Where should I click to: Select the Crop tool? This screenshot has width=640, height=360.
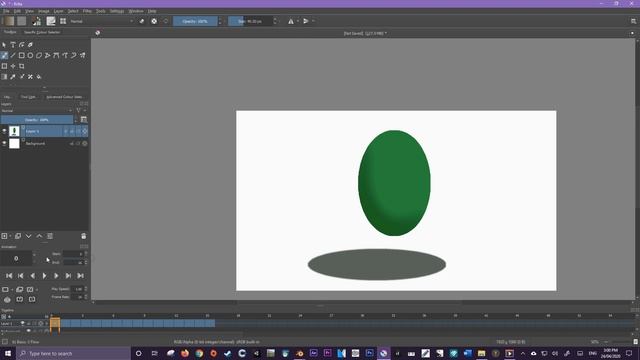[22, 66]
